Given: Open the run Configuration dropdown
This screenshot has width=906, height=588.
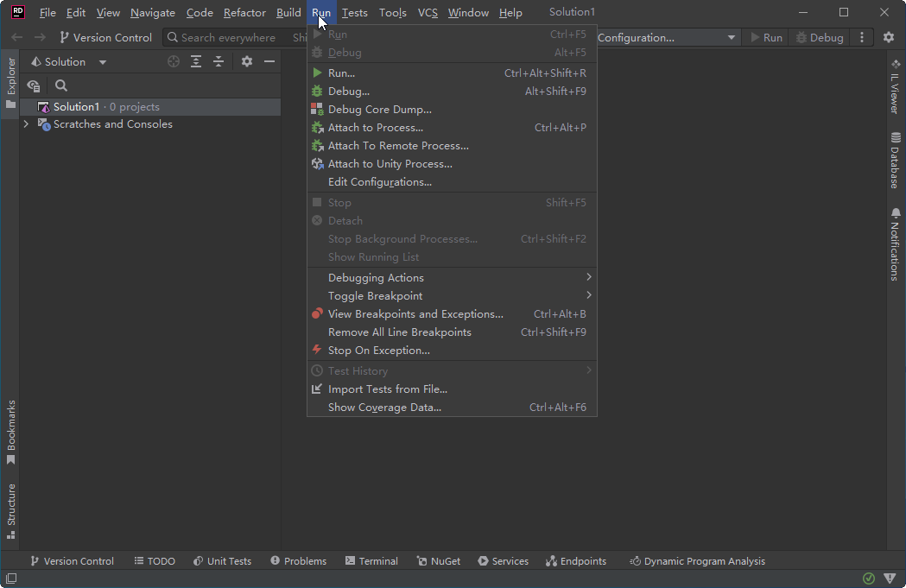Looking at the screenshot, I should (x=668, y=37).
